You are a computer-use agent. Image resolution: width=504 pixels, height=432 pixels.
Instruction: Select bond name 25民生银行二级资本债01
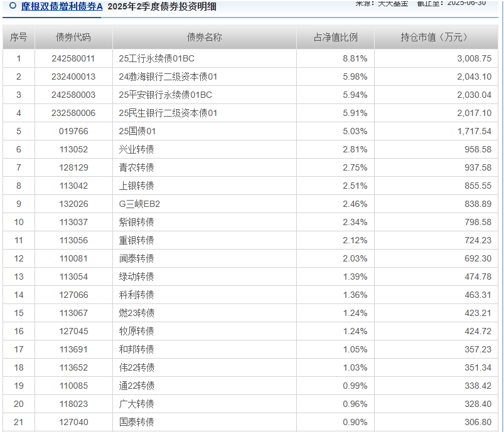pos(168,113)
